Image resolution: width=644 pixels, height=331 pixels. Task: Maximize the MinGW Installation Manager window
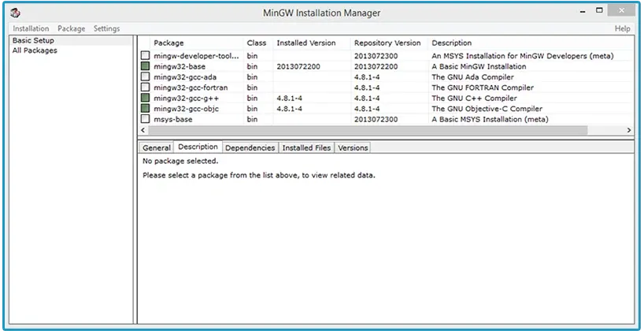[599, 10]
